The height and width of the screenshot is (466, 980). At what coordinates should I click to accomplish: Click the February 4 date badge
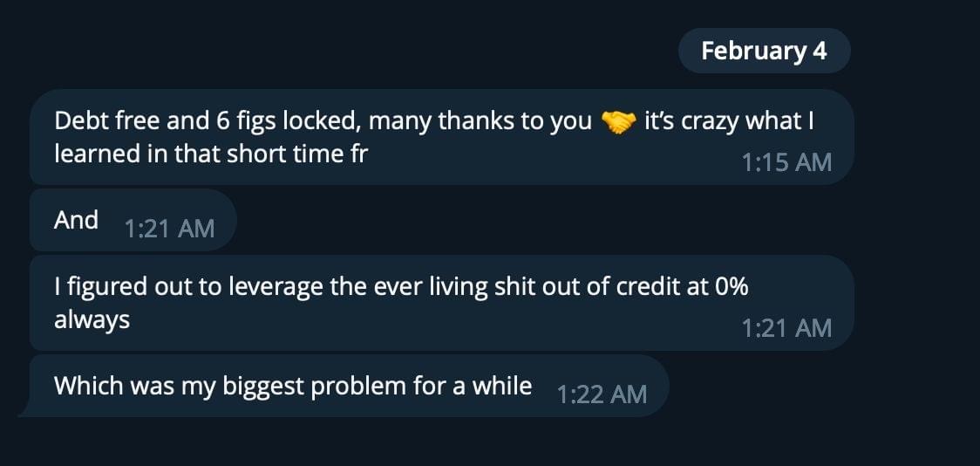(x=764, y=51)
